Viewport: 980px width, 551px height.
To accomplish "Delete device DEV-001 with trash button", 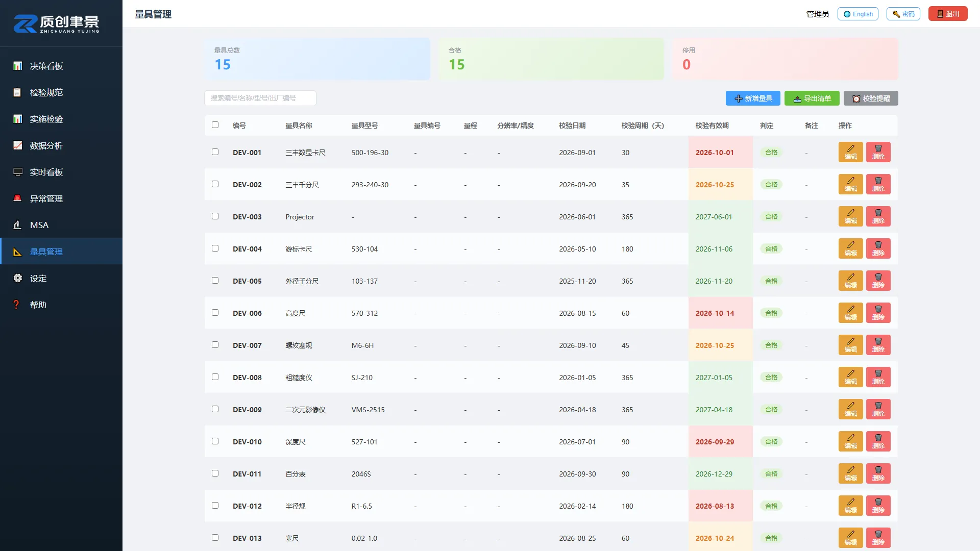I will (878, 152).
